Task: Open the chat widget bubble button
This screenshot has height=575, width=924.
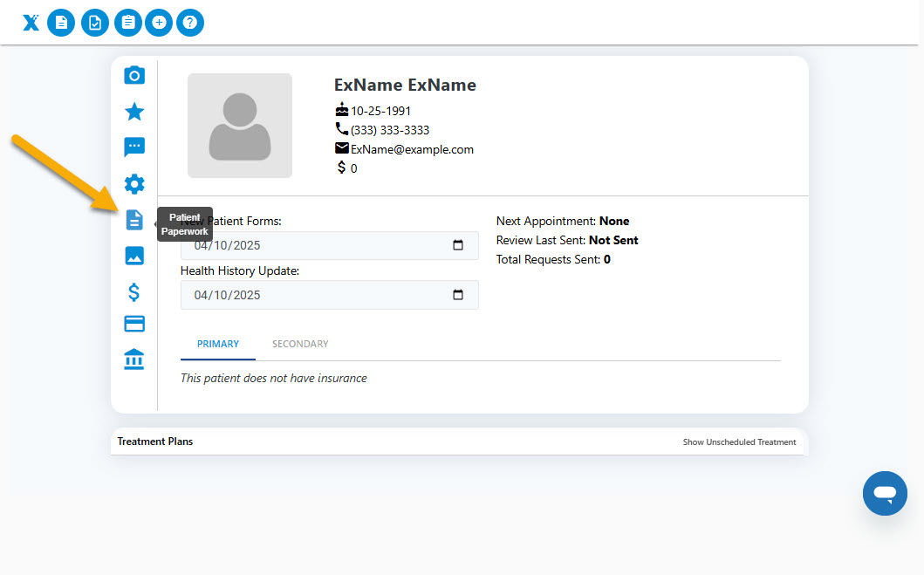Action: click(885, 493)
